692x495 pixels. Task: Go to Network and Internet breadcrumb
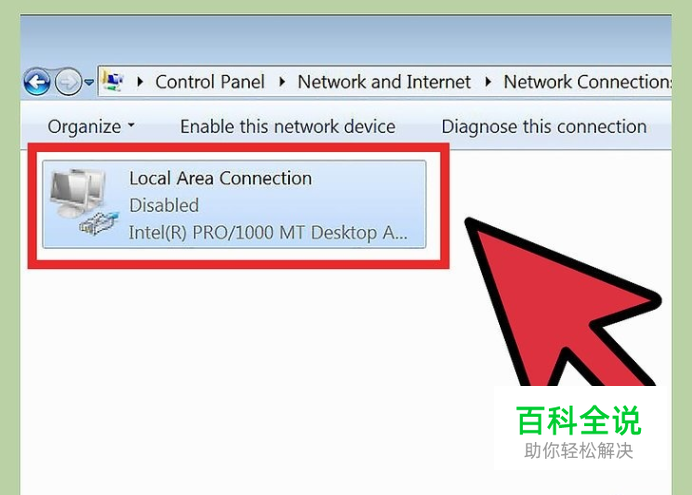pos(384,82)
